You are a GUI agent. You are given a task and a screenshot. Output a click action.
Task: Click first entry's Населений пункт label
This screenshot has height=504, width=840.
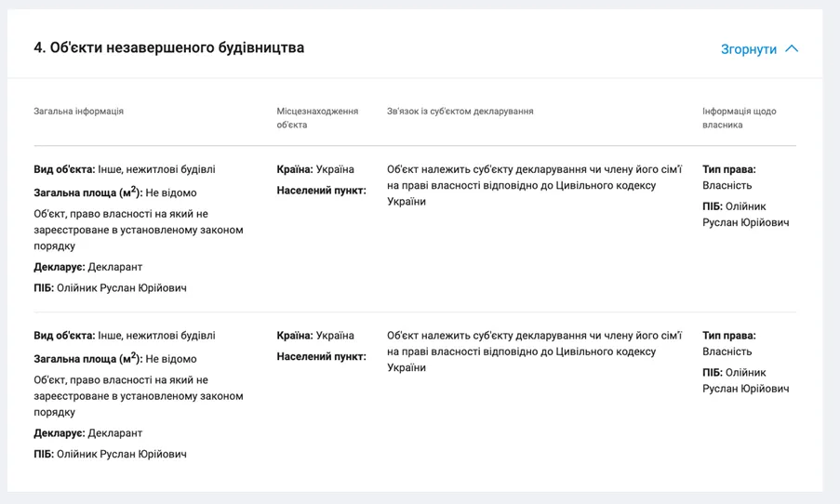tap(322, 190)
